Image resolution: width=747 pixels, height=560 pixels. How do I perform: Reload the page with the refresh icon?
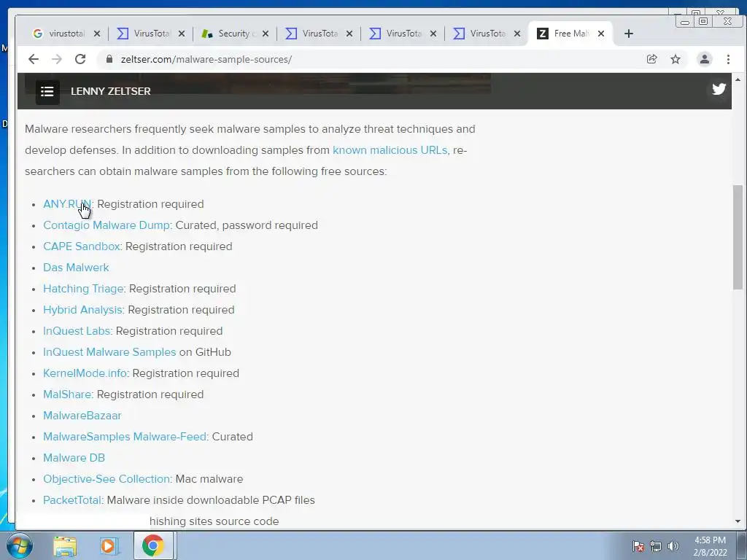pos(80,59)
